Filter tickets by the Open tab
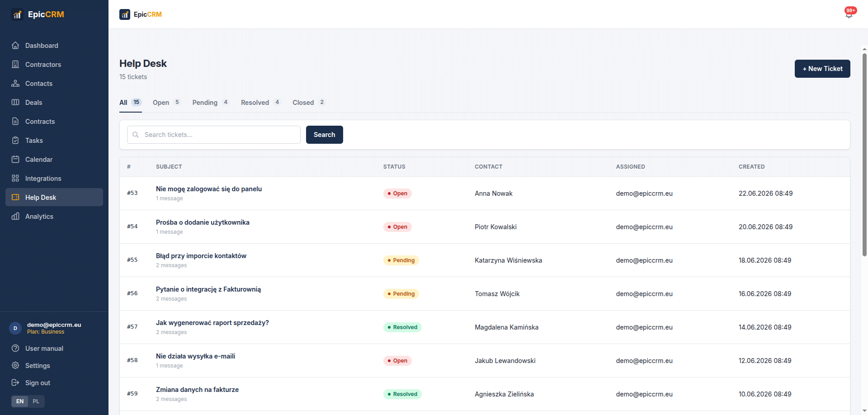 point(166,103)
